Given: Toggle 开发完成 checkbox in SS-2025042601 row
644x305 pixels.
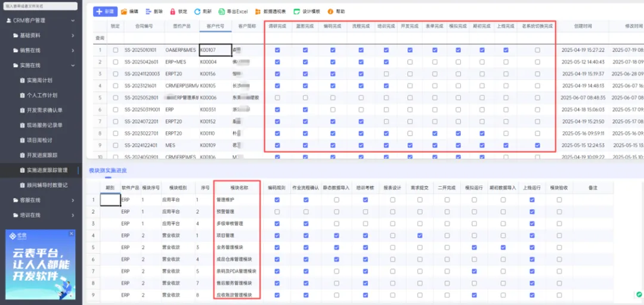Looking at the screenshot, I should point(410,62).
